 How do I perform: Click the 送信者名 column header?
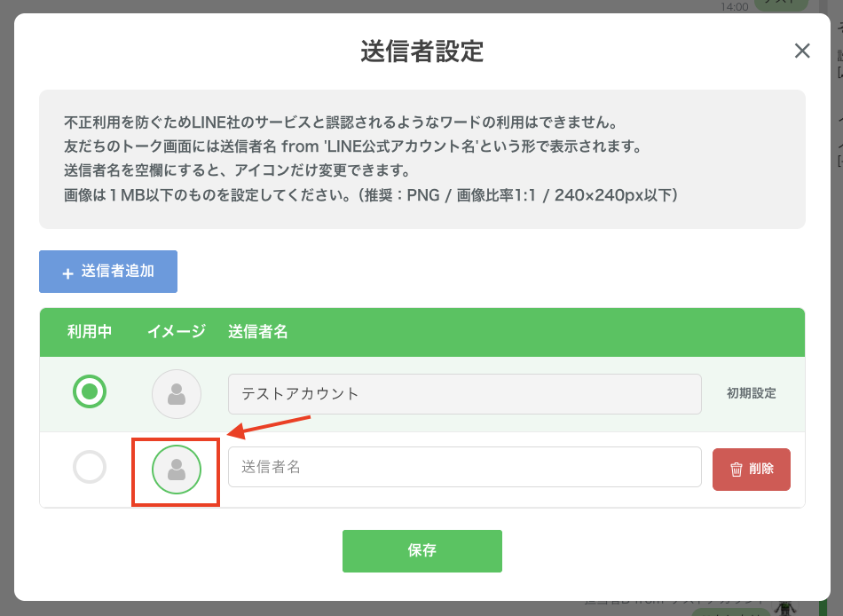click(x=258, y=332)
